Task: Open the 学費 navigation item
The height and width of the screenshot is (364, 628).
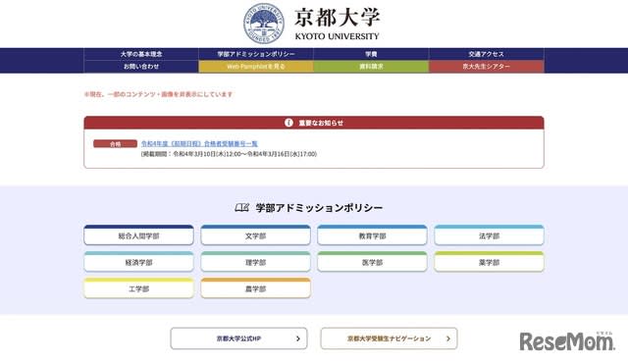Action: (x=371, y=54)
